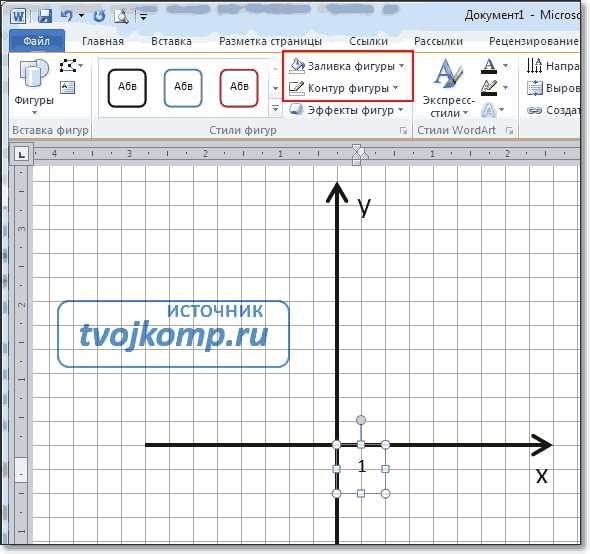590x554 pixels.
Task: Select the black outline Абв shape style
Action: click(x=127, y=87)
